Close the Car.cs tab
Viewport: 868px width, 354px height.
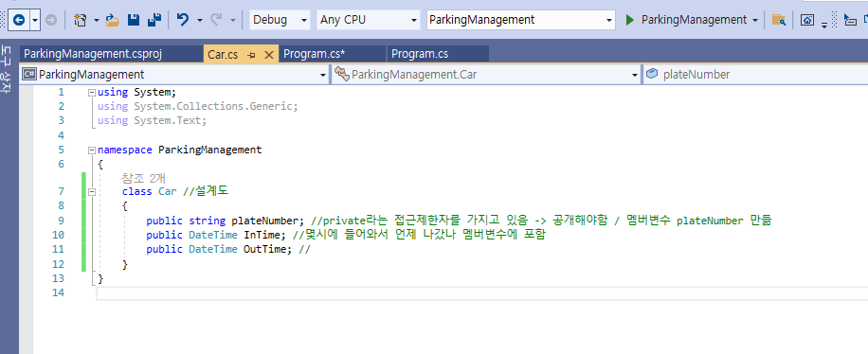(269, 55)
